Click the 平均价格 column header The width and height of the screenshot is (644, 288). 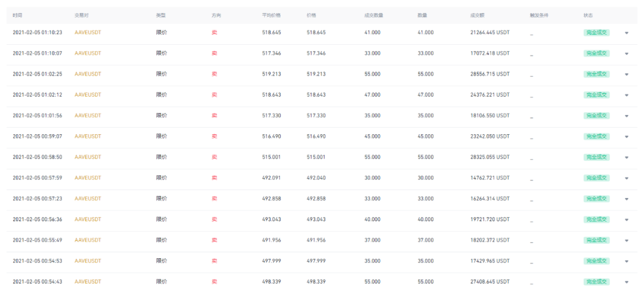271,15
